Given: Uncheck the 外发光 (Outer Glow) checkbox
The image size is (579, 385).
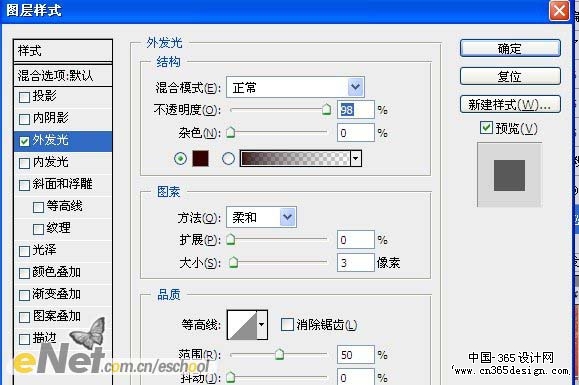Looking at the screenshot, I should (x=24, y=141).
